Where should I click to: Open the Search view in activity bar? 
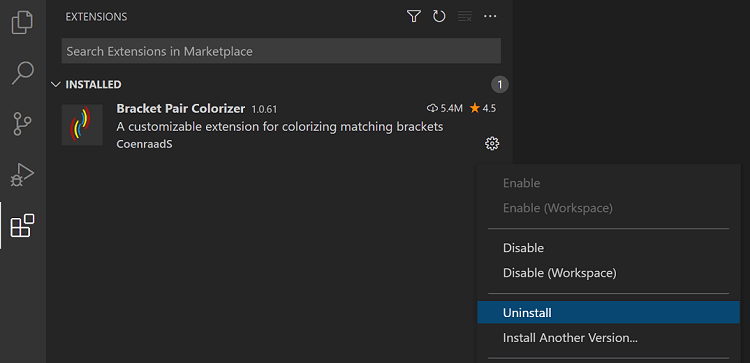click(22, 73)
